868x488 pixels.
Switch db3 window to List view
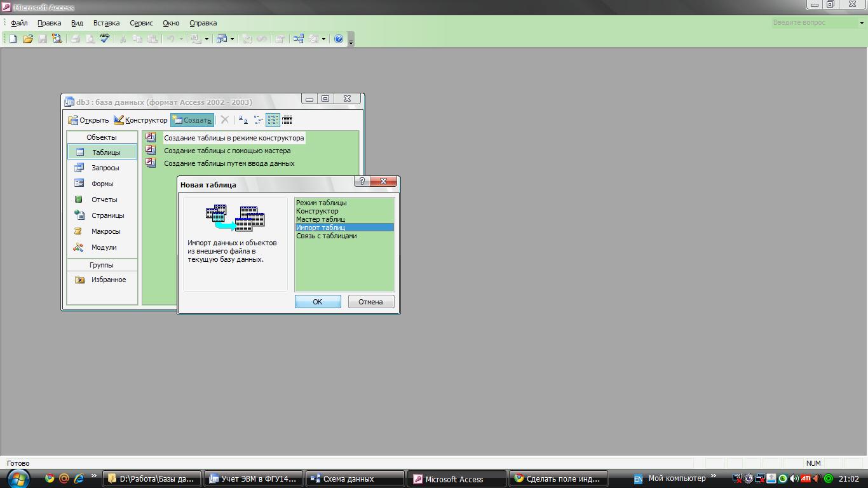[273, 119]
